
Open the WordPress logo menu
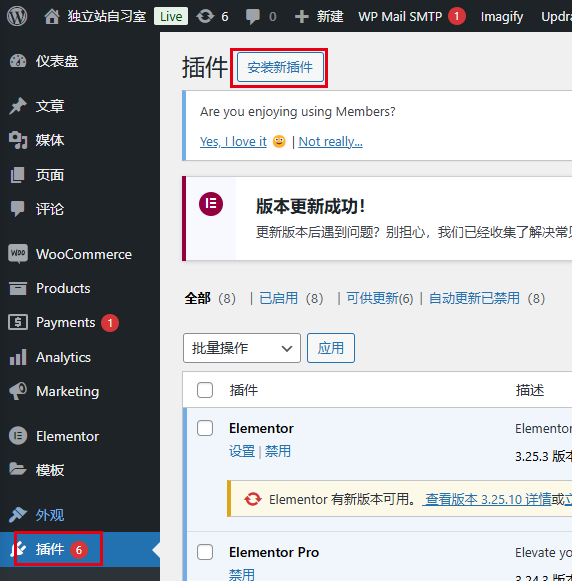coord(17,16)
